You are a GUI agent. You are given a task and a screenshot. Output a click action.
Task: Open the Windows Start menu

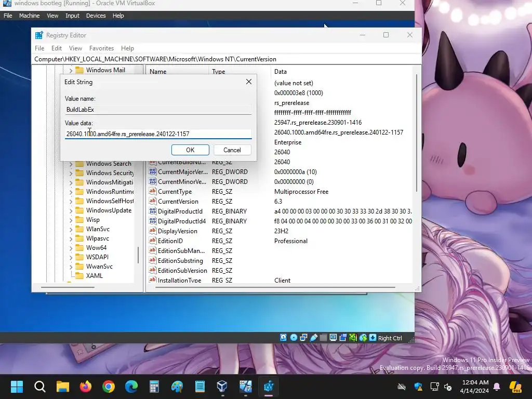tap(17, 387)
